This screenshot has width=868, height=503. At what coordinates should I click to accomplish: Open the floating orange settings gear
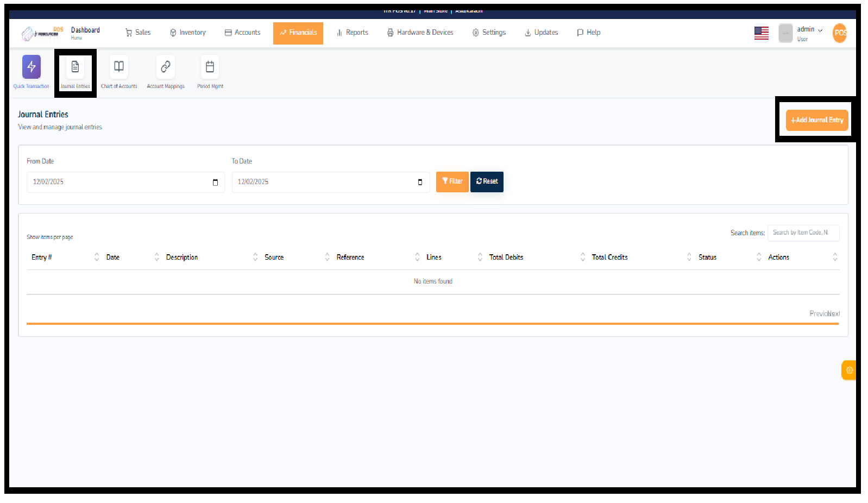[849, 370]
